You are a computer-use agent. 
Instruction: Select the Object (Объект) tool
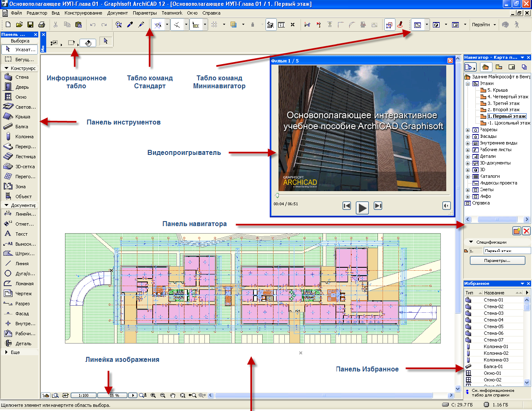(20, 197)
